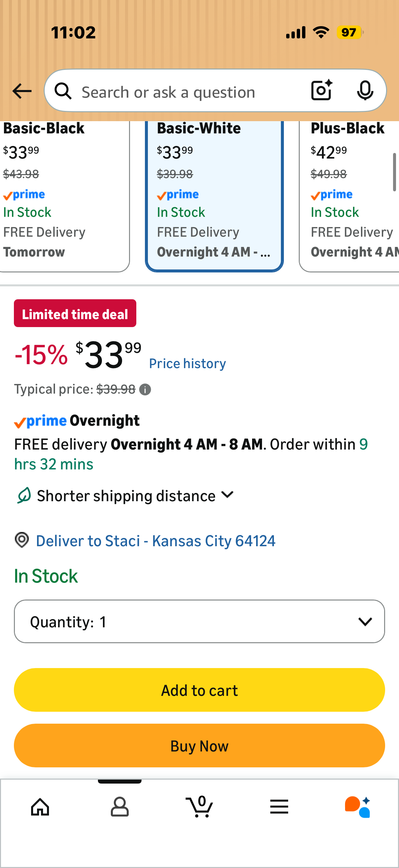This screenshot has height=868, width=399.
Task: Select the Basic-White variant option
Action: 214,196
